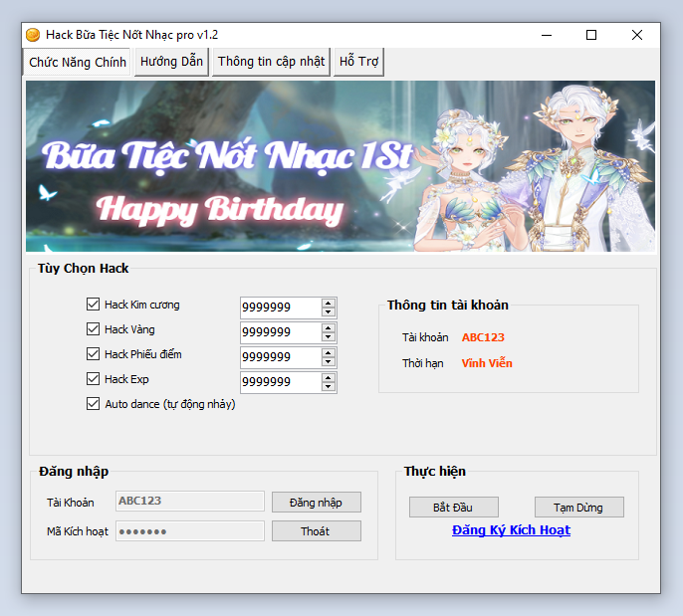The image size is (683, 616).
Task: Click the app icon in the title bar
Action: pos(33,35)
